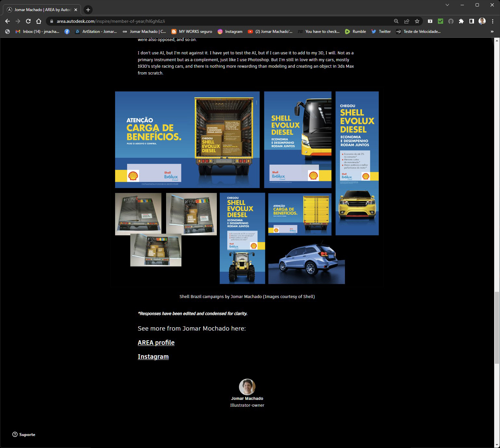Image resolution: width=500 pixels, height=448 pixels.
Task: Click the Shell Brazil campaigns caption text
Action: [247, 297]
